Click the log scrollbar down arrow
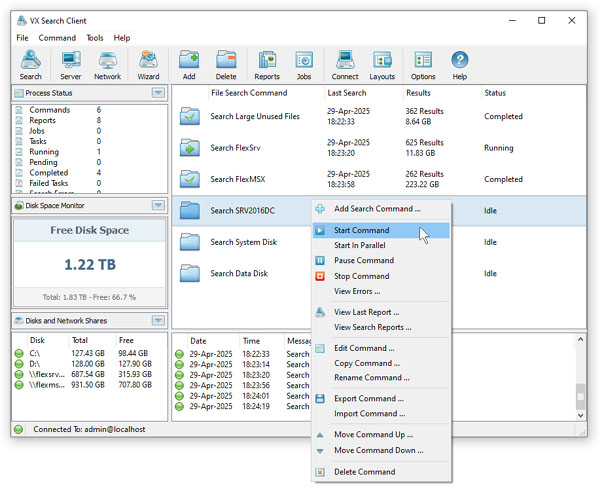Viewport: 600px width, 487px height. coord(580,415)
